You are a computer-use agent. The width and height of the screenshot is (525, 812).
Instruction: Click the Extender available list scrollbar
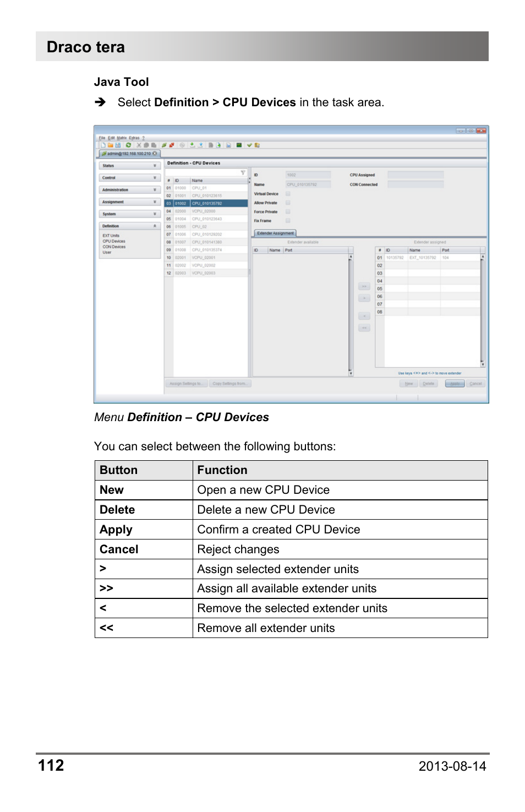[x=351, y=315]
